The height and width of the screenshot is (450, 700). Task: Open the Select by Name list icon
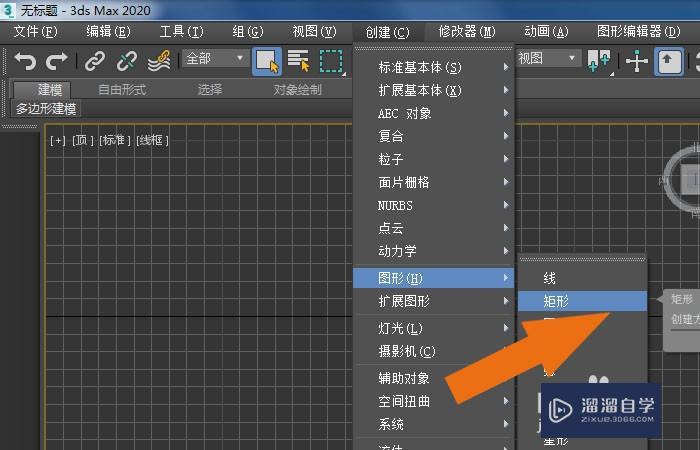[x=299, y=61]
